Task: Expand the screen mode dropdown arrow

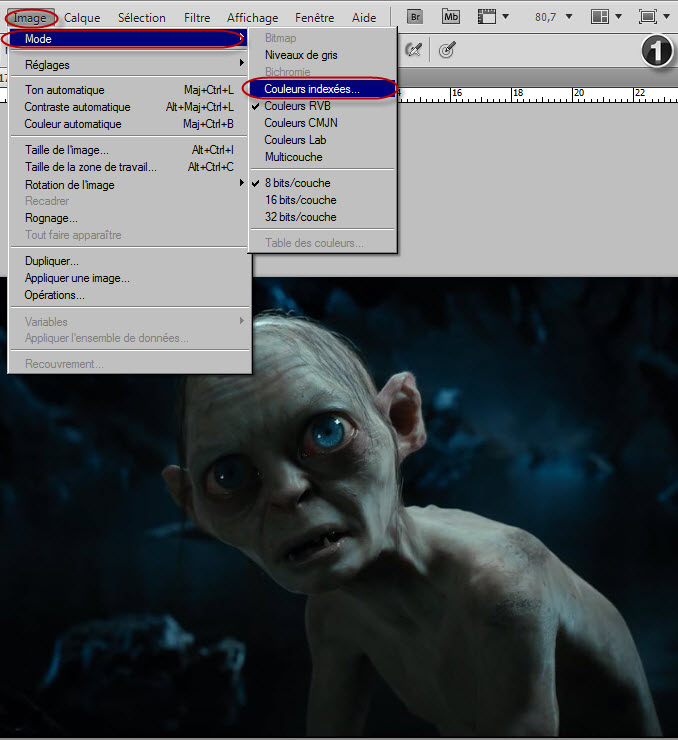Action: [x=667, y=17]
